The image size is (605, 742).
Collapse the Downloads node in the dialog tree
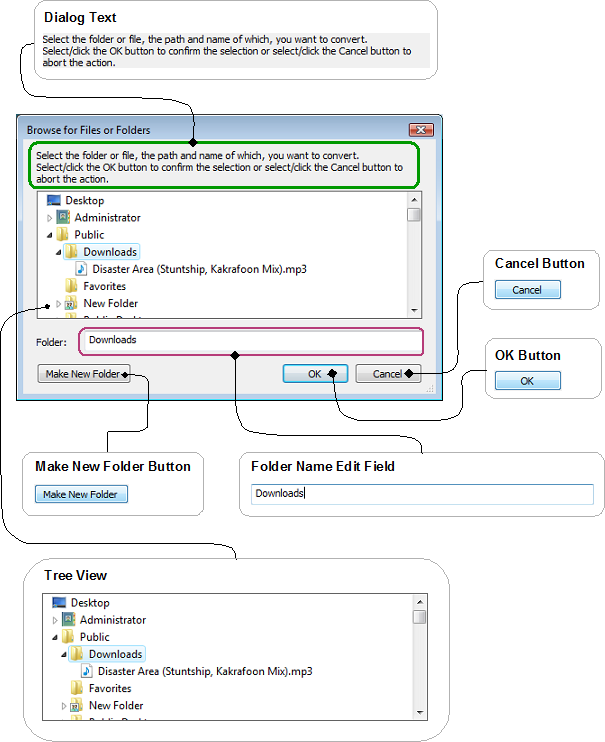tap(59, 252)
